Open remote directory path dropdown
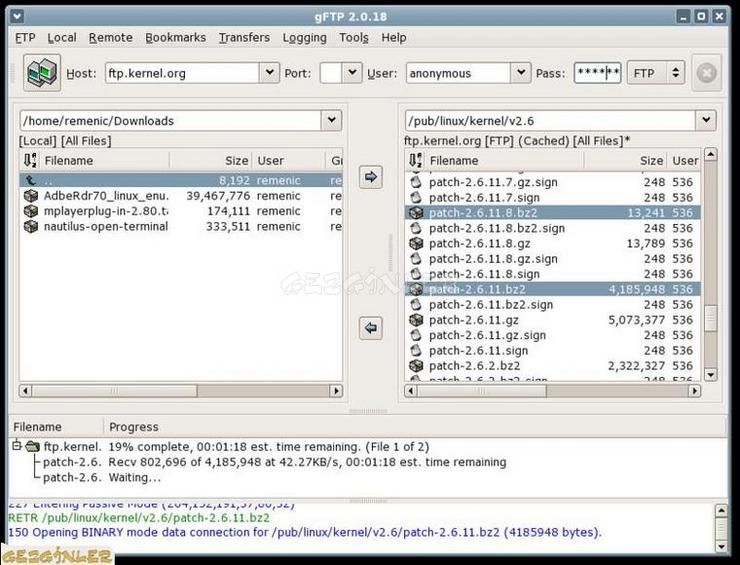 (706, 120)
